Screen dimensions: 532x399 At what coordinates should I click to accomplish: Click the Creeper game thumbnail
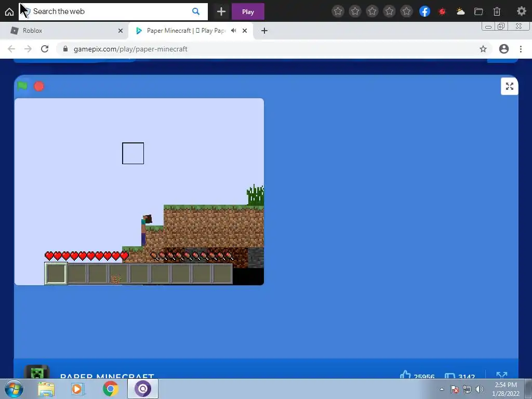tap(37, 373)
